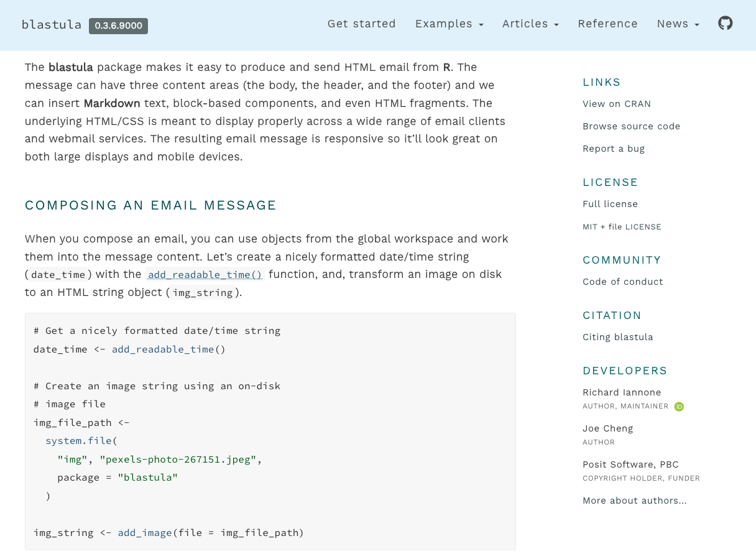Follow the Browse source code link
Image resolution: width=756 pixels, height=559 pixels.
point(631,126)
